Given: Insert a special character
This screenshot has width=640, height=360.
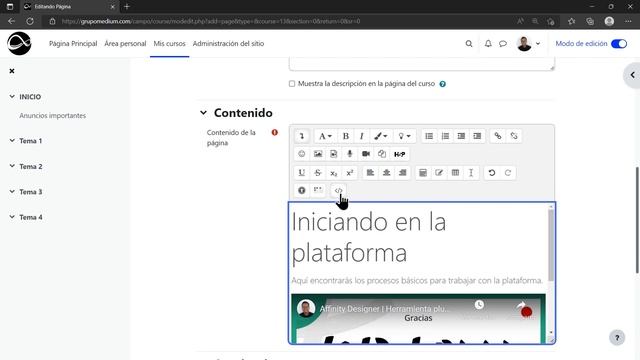Looking at the screenshot, I should [439, 173].
